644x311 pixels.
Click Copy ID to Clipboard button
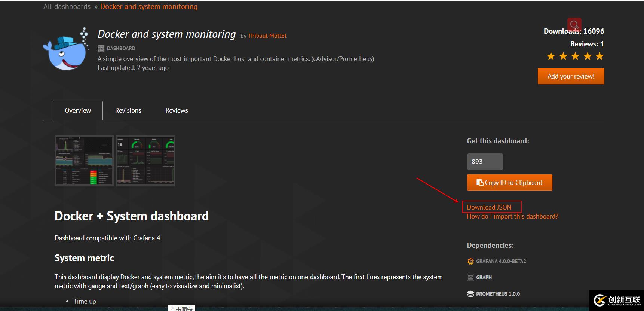point(510,183)
